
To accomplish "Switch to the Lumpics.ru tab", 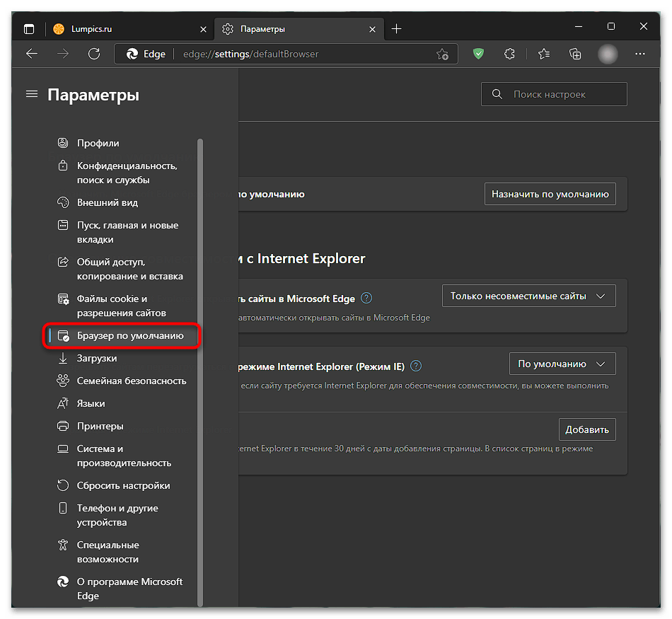I will click(x=129, y=29).
